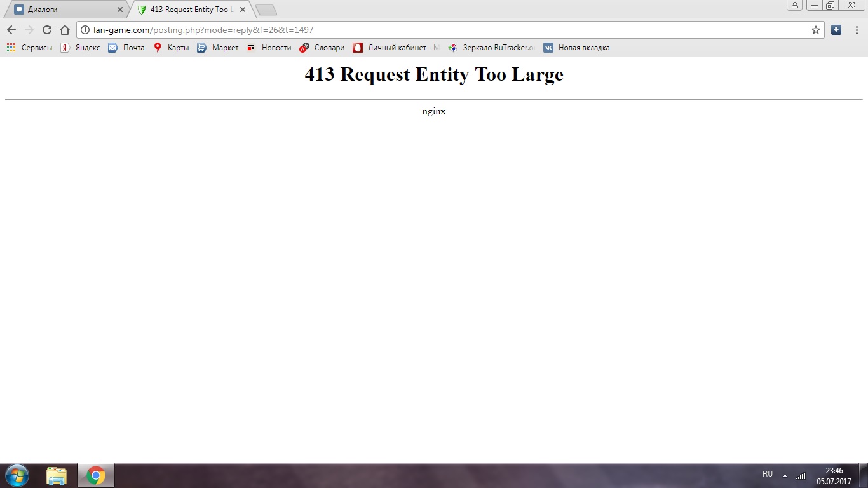
Task: Switch the RU keyboard language indicator
Action: (x=768, y=474)
